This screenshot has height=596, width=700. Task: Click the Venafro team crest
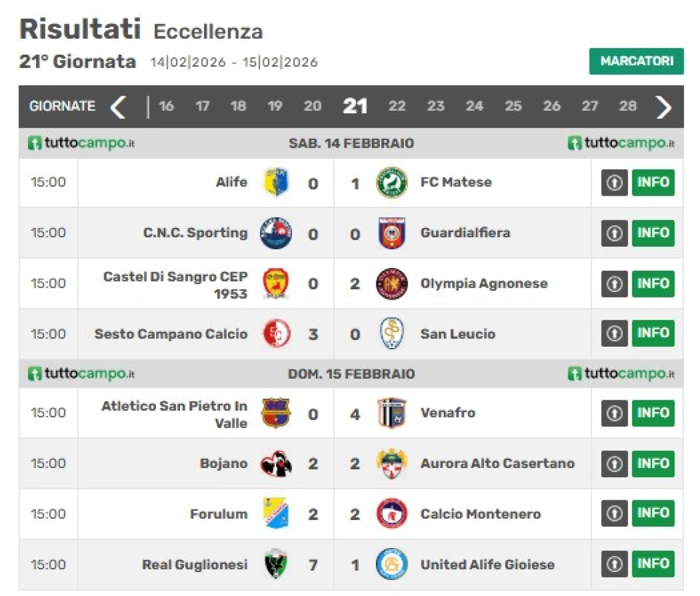click(x=392, y=413)
